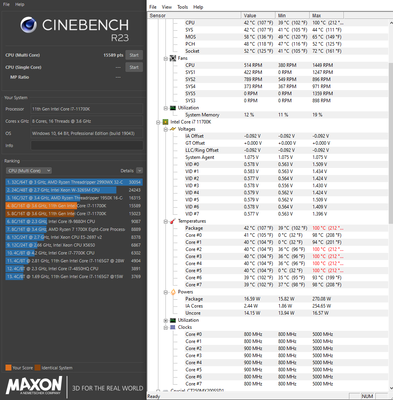Click the Utilization icon under Clocks group
Screen dimensions: 393x400
(x=173, y=320)
